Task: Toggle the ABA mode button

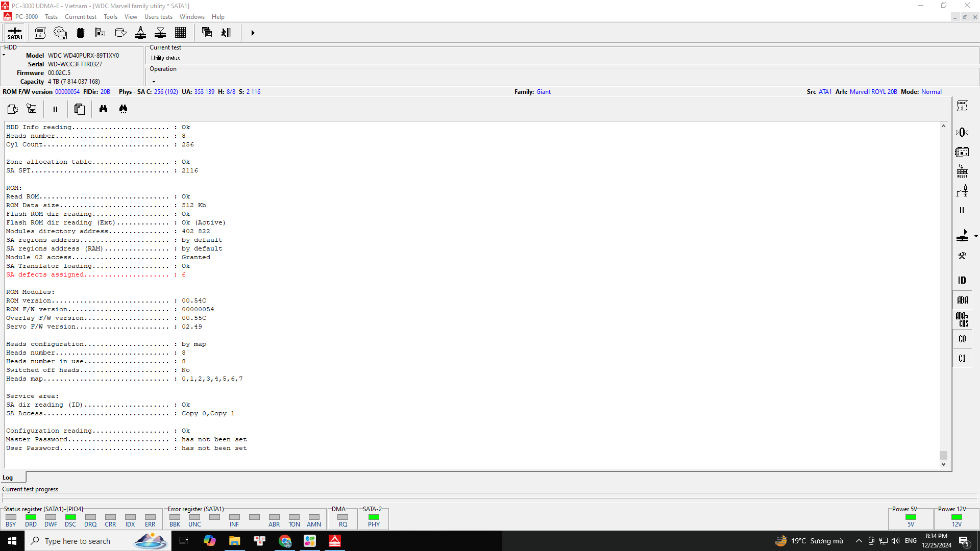Action: click(x=962, y=300)
